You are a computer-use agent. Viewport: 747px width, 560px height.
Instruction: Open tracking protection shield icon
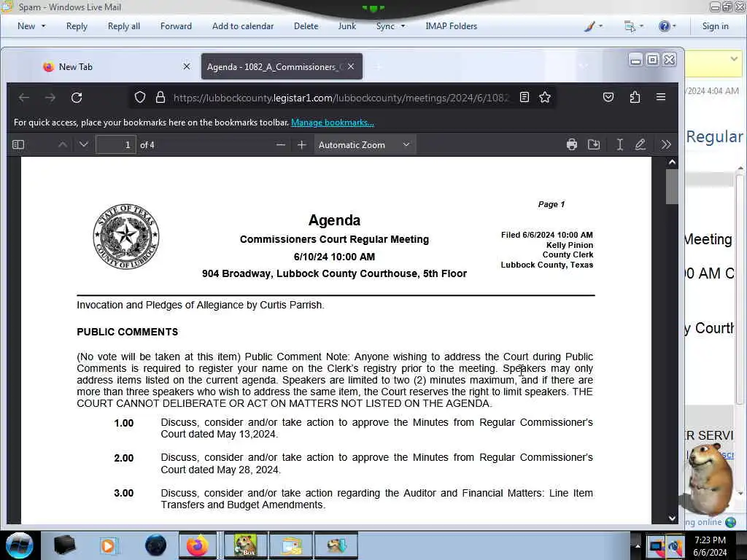[x=139, y=98]
